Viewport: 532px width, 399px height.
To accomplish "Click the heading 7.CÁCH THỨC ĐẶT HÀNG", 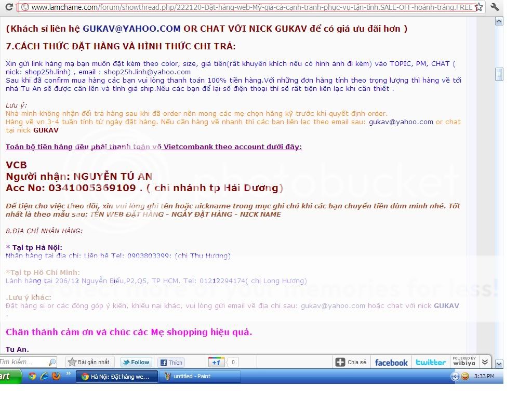I will click(121, 46).
